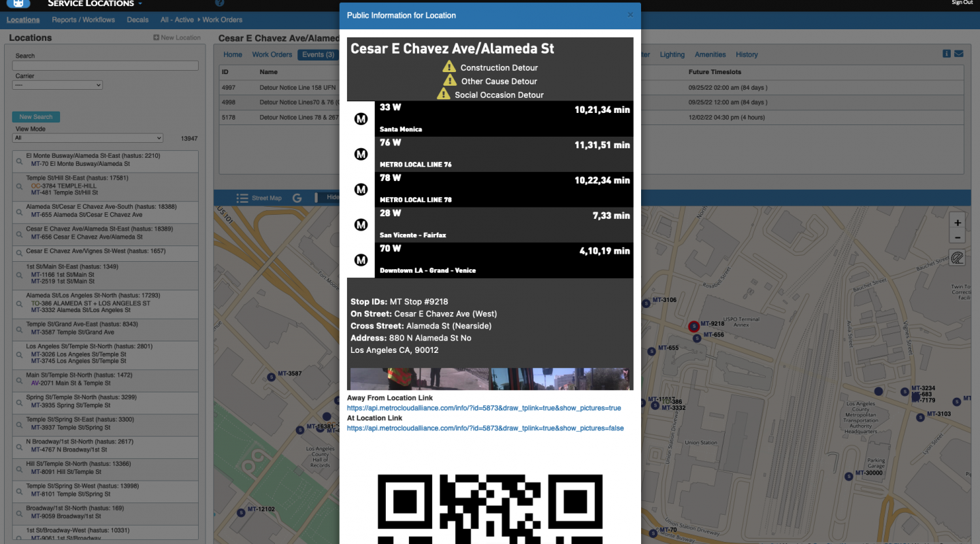Click the Search input field

[105, 65]
